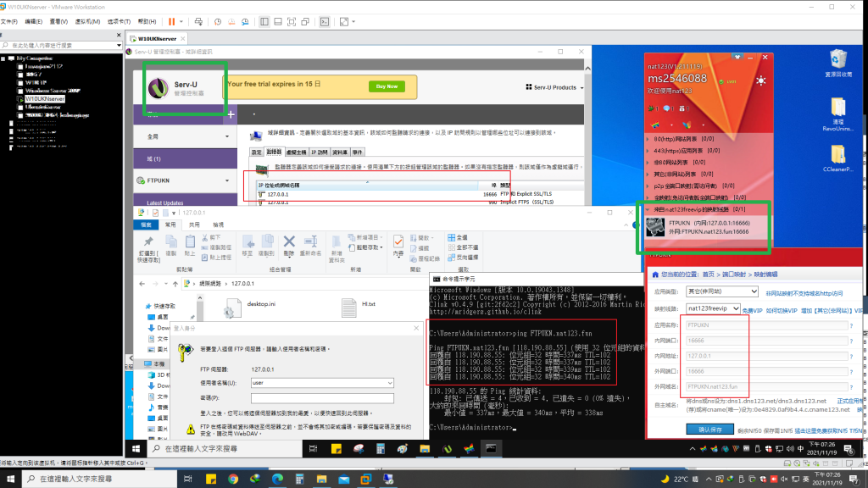Viewport: 868px width, 488px height.
Task: Click nat123 confirm save blue button
Action: click(x=709, y=430)
